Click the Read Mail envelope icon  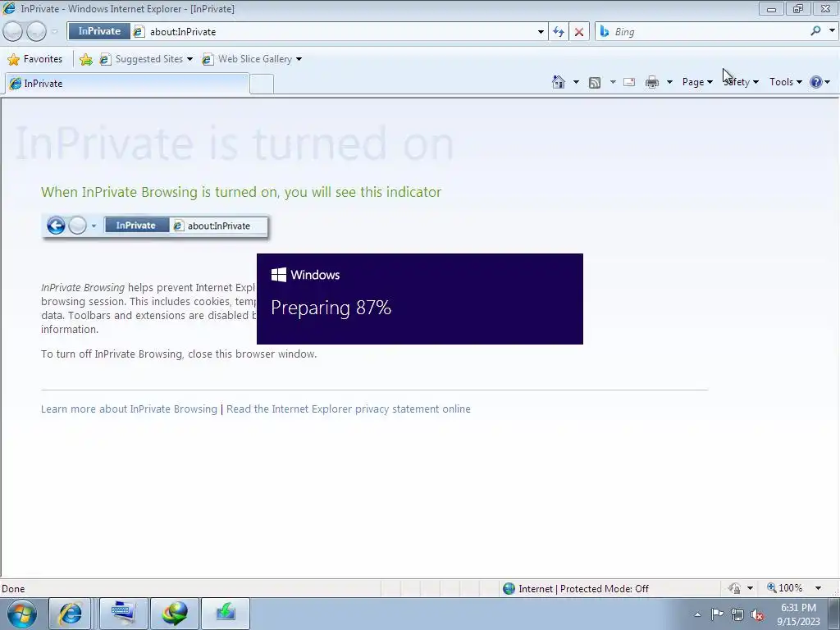(629, 82)
